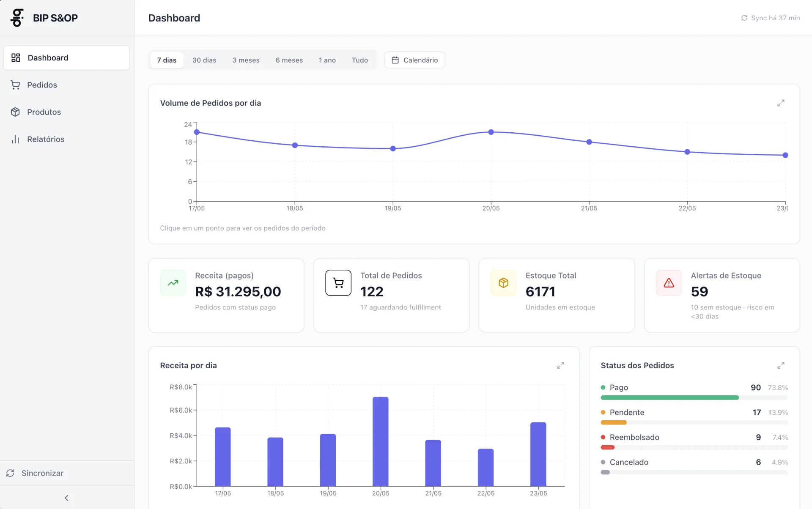Click the warning triangle on Alertas de Estoque
This screenshot has width=812, height=509.
[669, 283]
